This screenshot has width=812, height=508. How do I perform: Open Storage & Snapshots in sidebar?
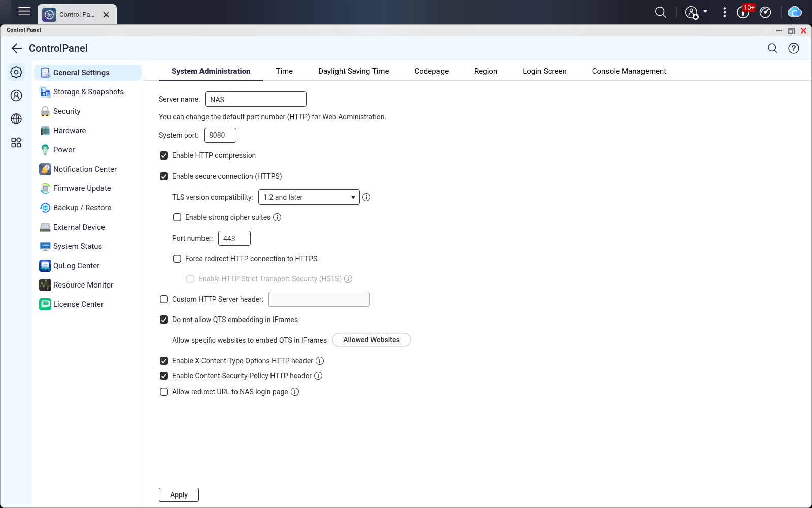point(87,92)
